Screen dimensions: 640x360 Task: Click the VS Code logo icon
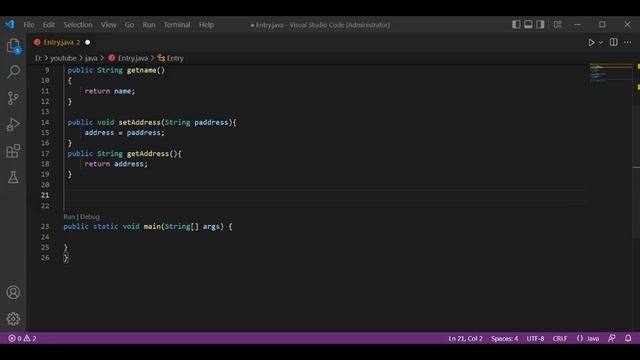[10, 24]
